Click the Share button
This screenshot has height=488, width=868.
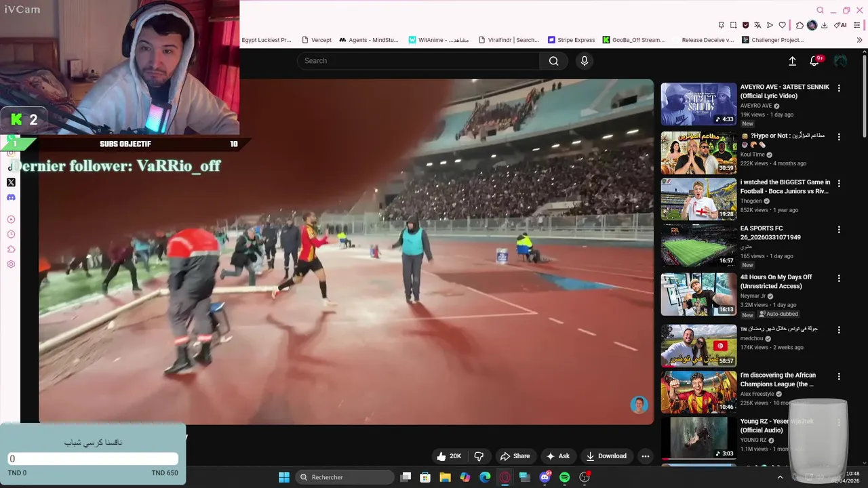[515, 456]
